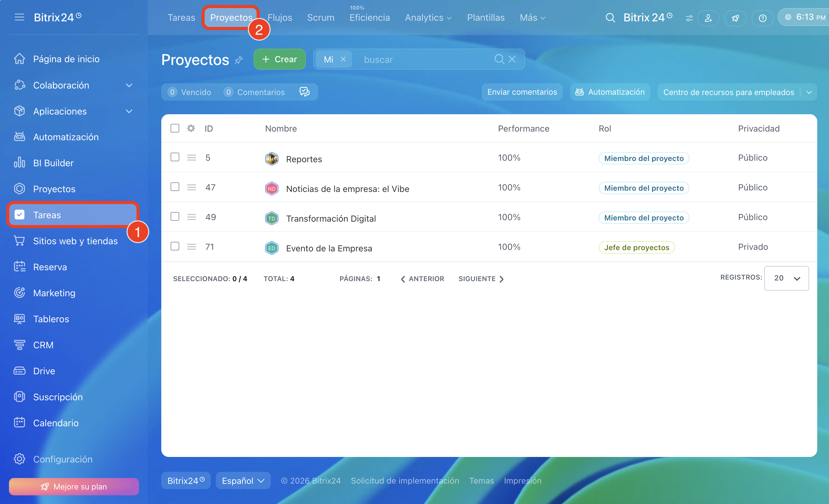Click the Reserva booking calendar icon
Screen dimensions: 829x504
click(20, 267)
